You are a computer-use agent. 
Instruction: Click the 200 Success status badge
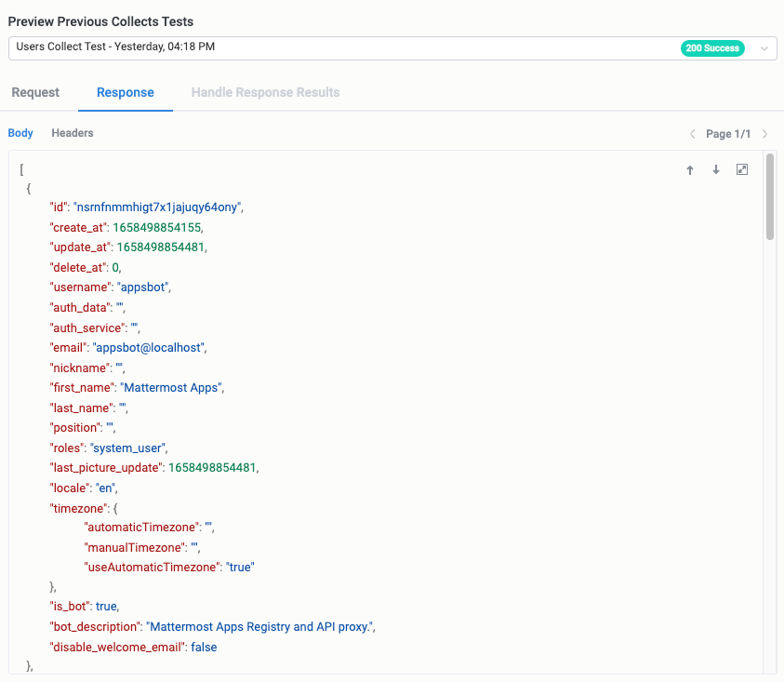[x=712, y=48]
